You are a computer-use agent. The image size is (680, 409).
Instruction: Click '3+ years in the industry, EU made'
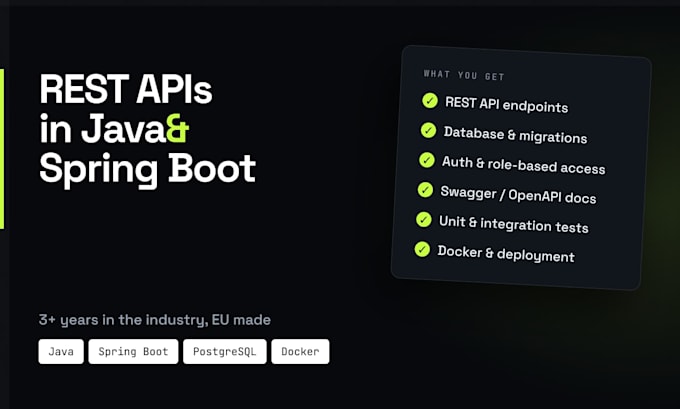[x=155, y=320]
